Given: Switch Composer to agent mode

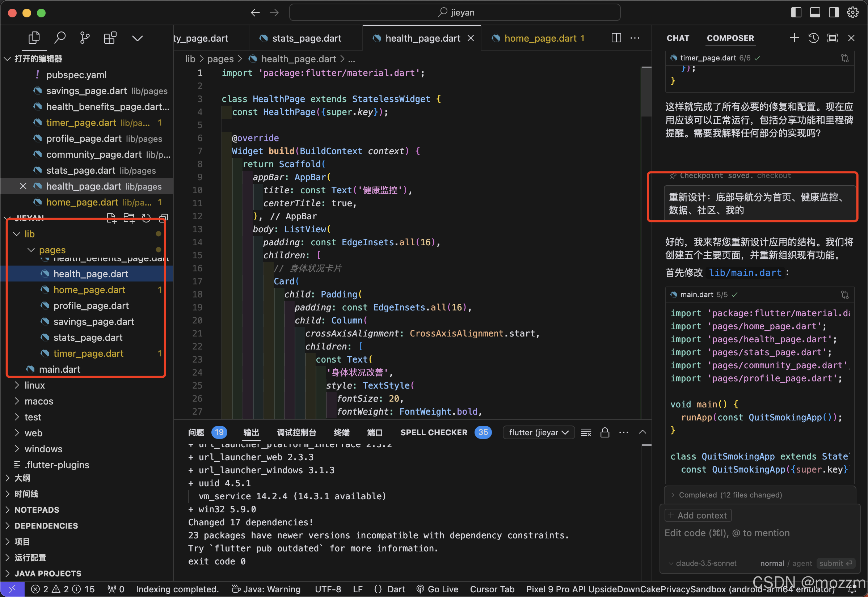Looking at the screenshot, I should [802, 563].
